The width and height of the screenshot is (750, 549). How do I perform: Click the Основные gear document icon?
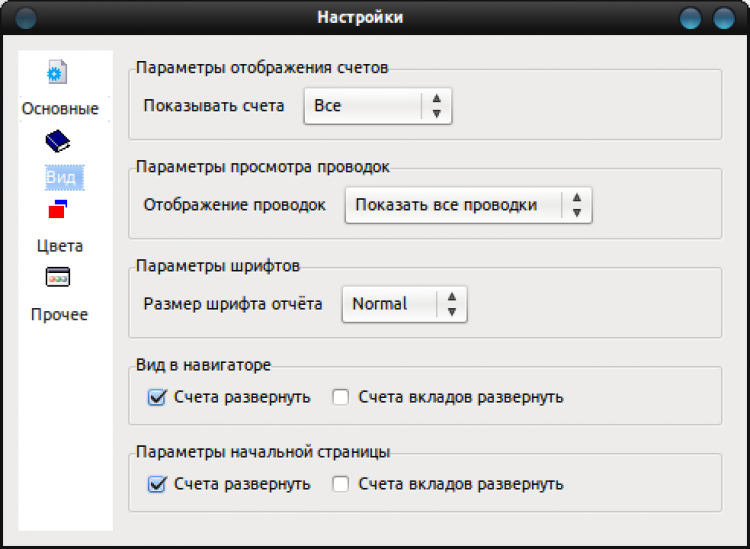(x=58, y=73)
